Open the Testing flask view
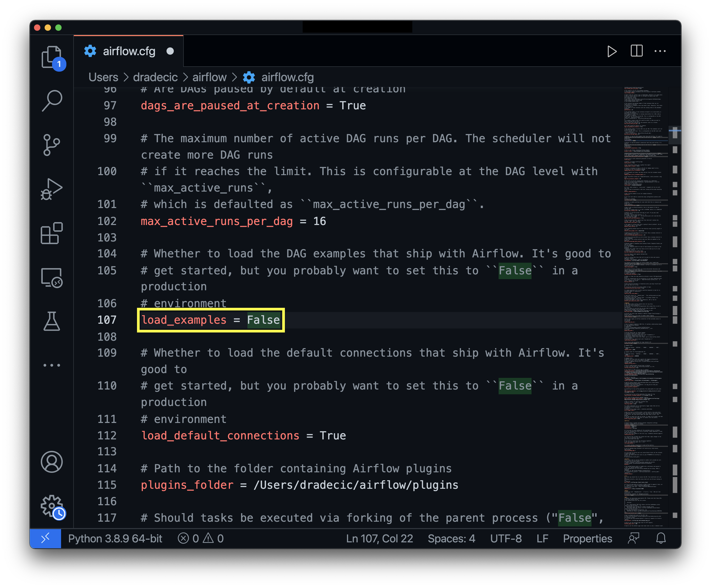 click(x=52, y=321)
